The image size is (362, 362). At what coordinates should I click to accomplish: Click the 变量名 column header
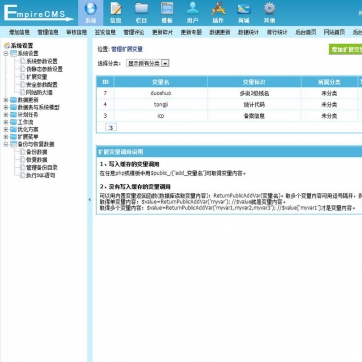[x=161, y=82]
